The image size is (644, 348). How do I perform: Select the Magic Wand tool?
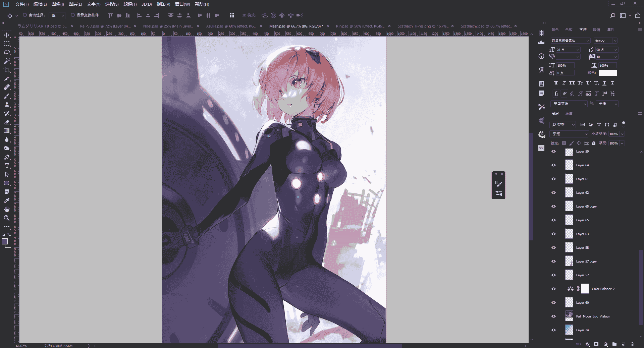click(x=7, y=61)
